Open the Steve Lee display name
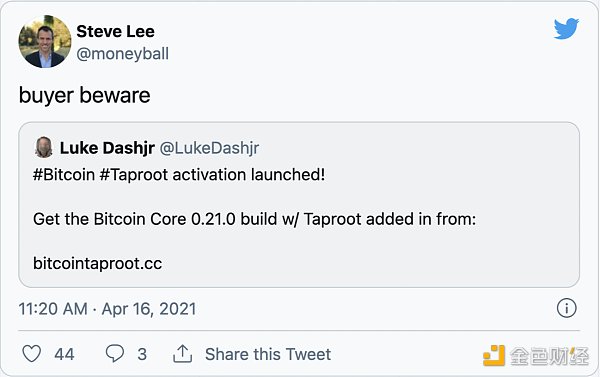Viewport: 600px width, 377px height. tap(115, 31)
